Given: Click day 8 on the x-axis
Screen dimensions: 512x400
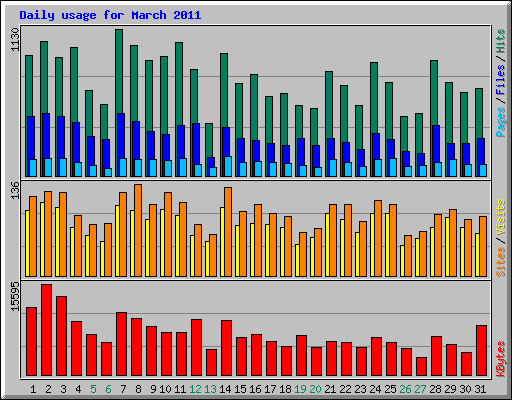Looking at the screenshot, I should tap(138, 389).
